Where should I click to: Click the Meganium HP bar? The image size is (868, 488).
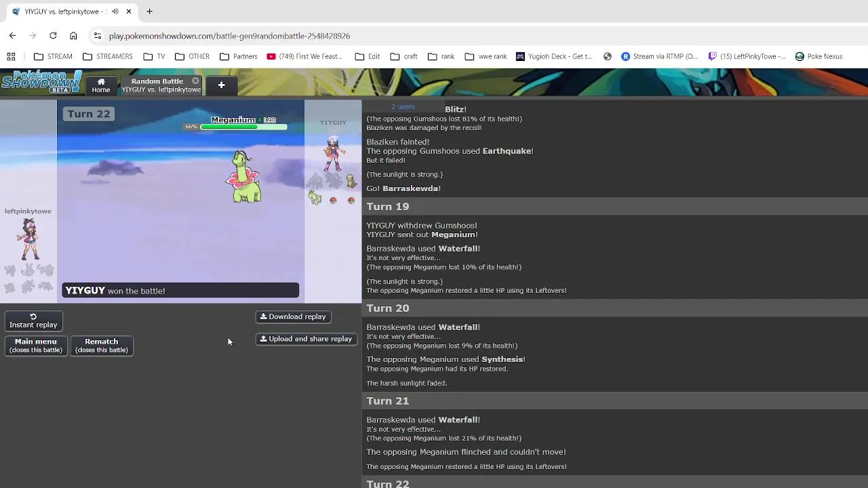point(243,127)
